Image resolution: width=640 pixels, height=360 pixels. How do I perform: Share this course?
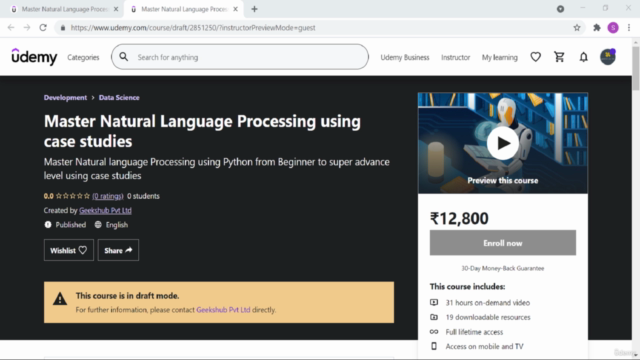pyautogui.click(x=118, y=250)
